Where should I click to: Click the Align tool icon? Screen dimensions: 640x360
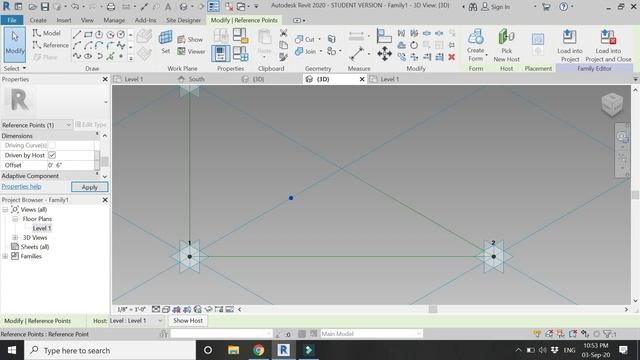pyautogui.click(x=384, y=36)
